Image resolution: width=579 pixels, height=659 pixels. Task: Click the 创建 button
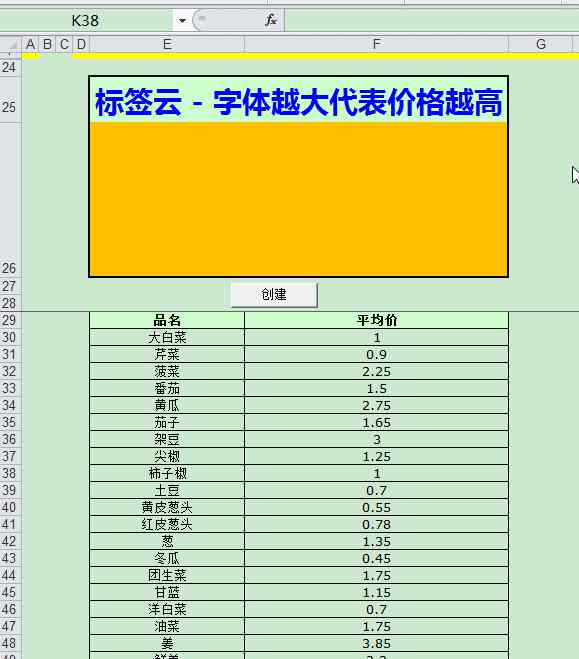coord(274,295)
